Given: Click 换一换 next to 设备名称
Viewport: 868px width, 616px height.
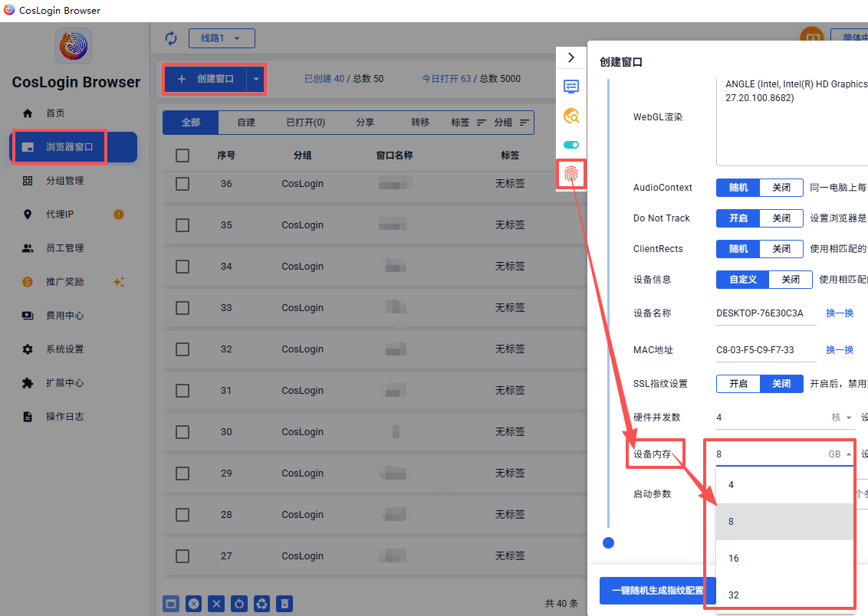Looking at the screenshot, I should [x=840, y=313].
